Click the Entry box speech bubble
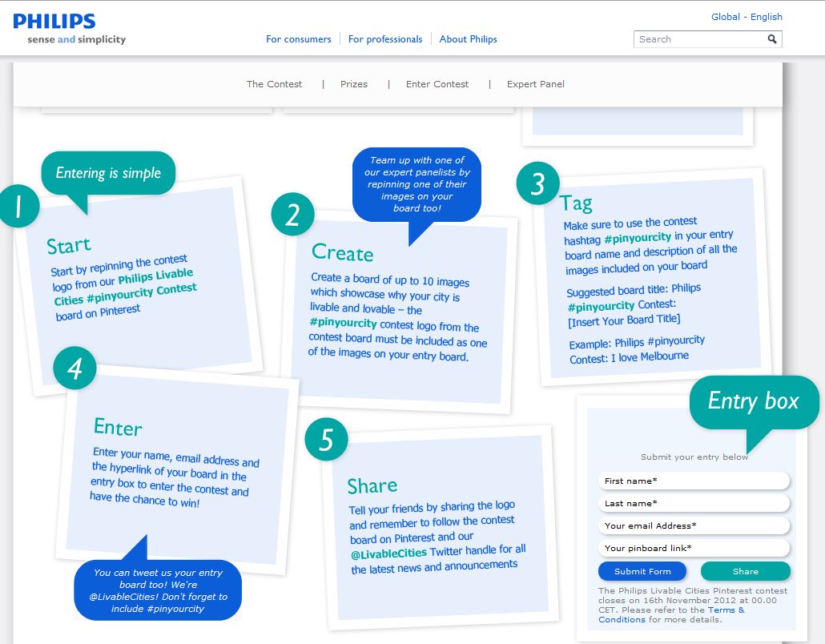Screen dimensions: 825x644 point(754,401)
